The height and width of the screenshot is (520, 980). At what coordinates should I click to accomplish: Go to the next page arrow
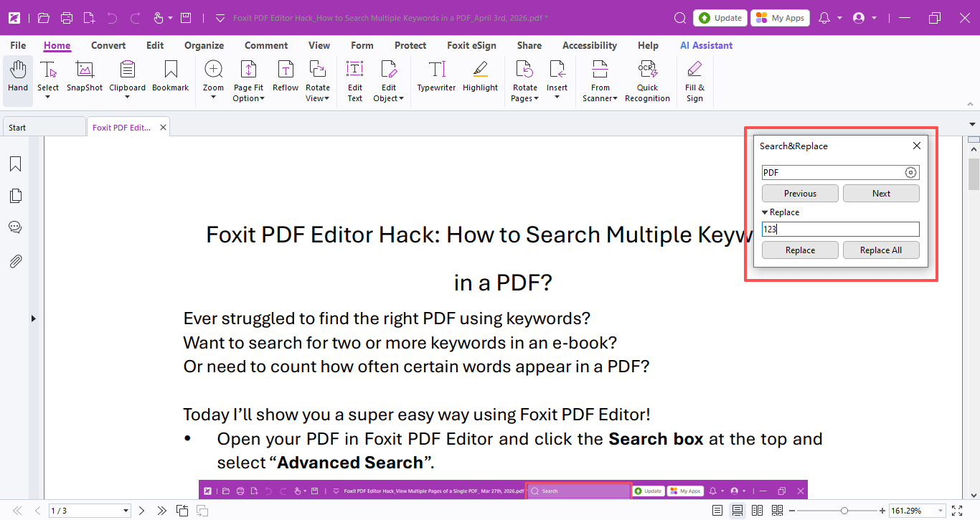point(141,511)
